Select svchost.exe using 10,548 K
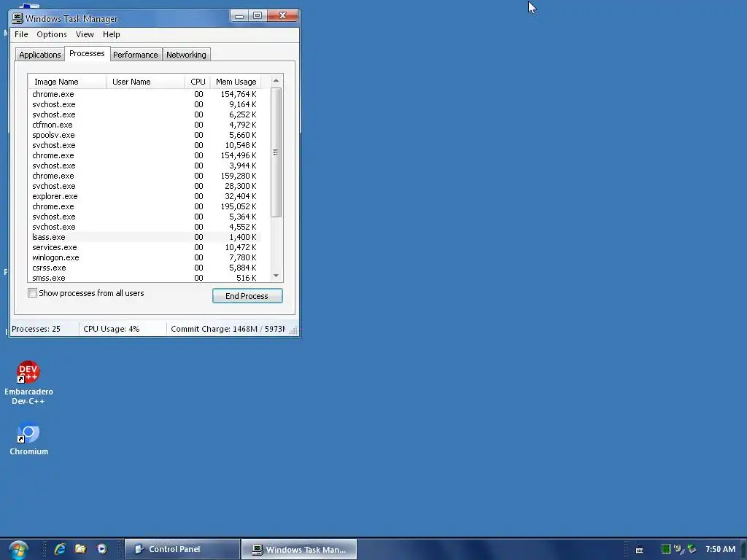Viewport: 747px width, 560px height. [x=144, y=145]
